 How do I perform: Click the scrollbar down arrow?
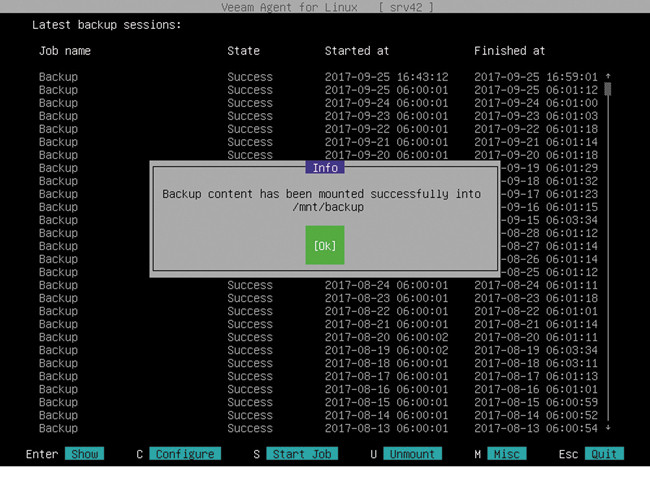(x=608, y=427)
